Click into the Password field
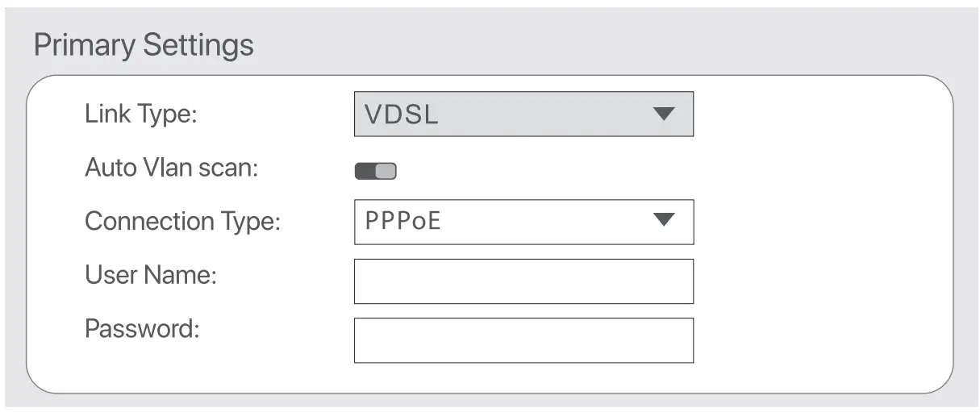Viewport: 980px width, 412px height. pyautogui.click(x=523, y=340)
